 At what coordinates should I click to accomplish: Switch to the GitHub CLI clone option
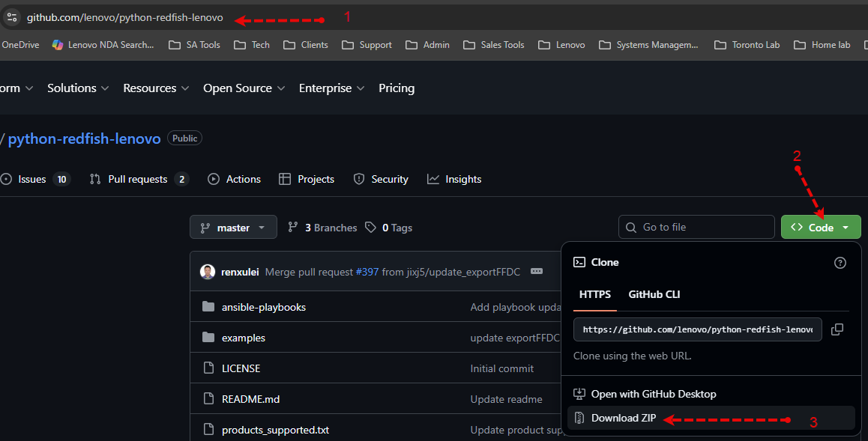click(654, 294)
